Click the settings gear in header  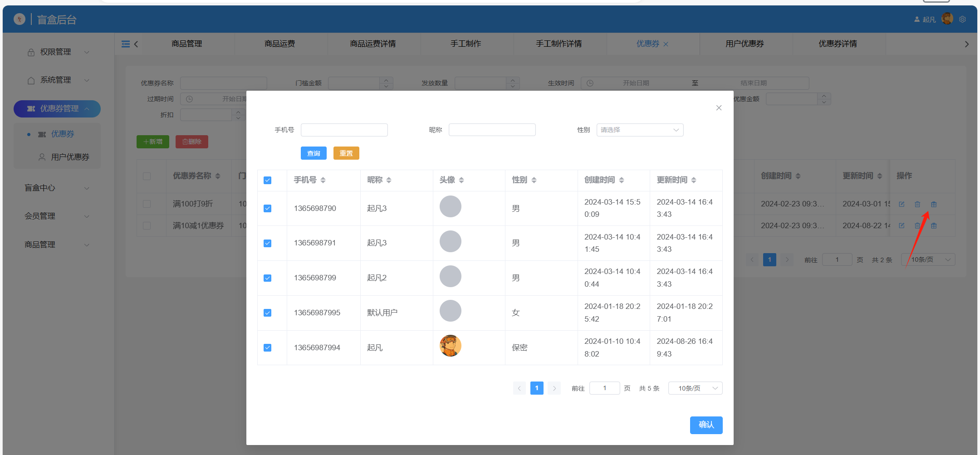pyautogui.click(x=962, y=19)
